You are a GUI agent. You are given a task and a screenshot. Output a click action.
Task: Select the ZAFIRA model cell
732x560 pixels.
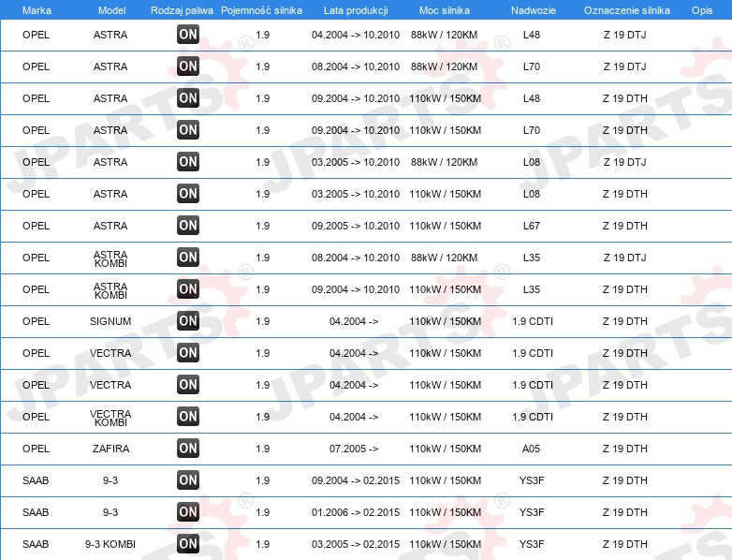[110, 449]
